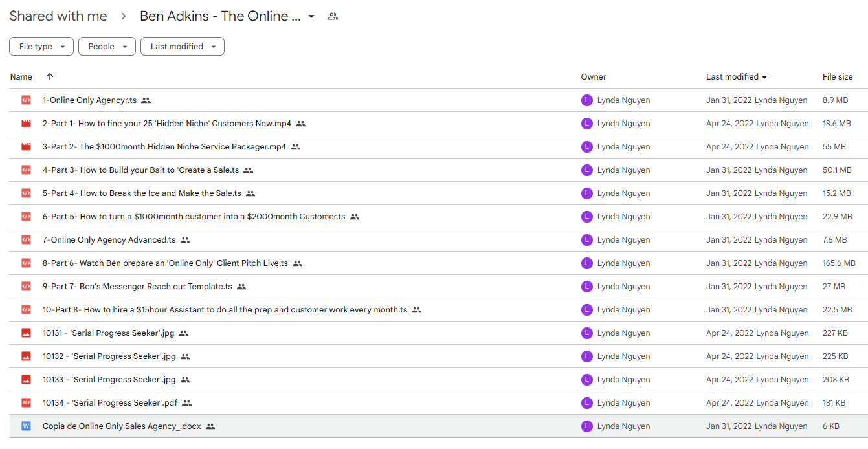868x449 pixels.
Task: Select 10134 - 'Serial Progress Seeker'.pdf
Action: tap(110, 403)
